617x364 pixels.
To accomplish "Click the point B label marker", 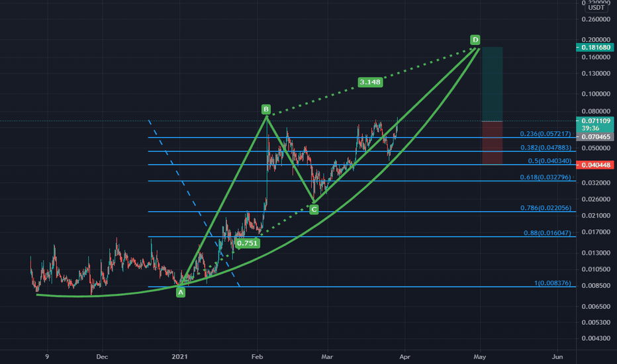I will (266, 109).
